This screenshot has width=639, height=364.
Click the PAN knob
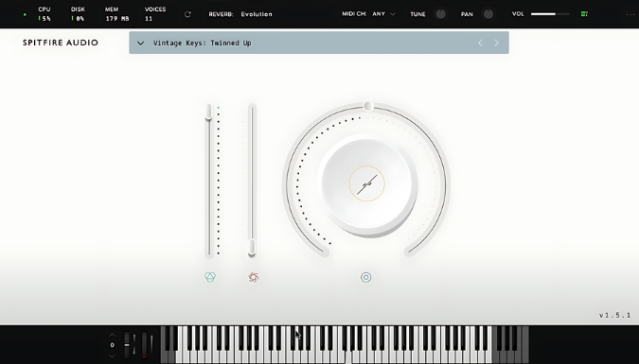[x=488, y=14]
